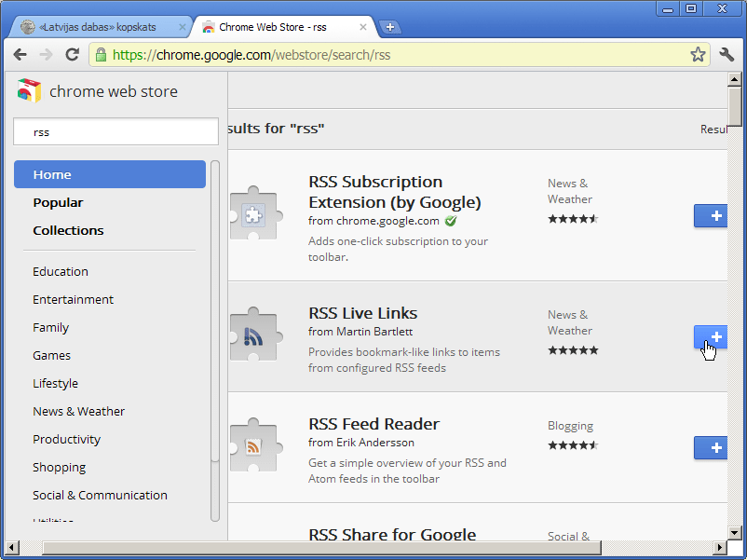Maximize the Chrome window
Viewport: 747px width, 560px height.
tap(691, 8)
